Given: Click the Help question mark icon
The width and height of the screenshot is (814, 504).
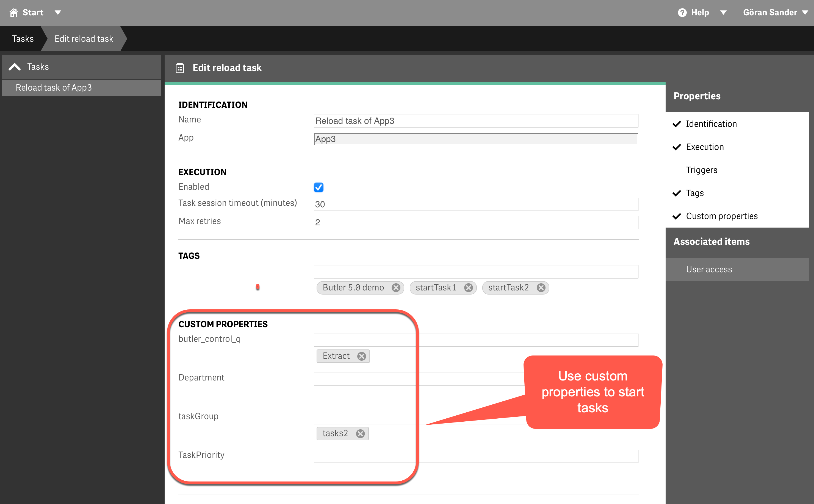Looking at the screenshot, I should point(682,13).
